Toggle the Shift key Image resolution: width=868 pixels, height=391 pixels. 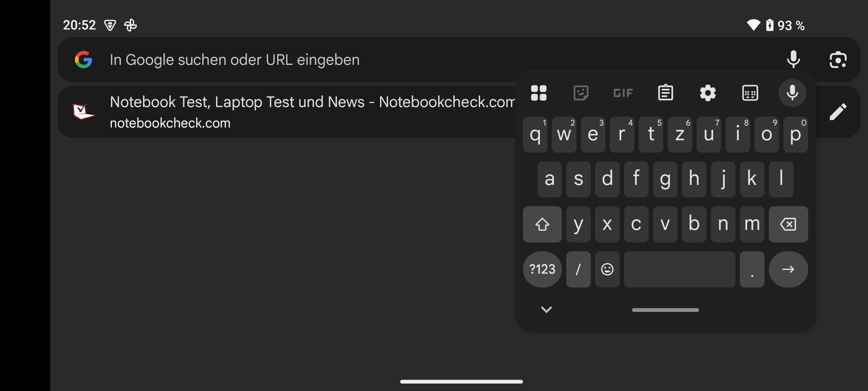click(x=542, y=224)
